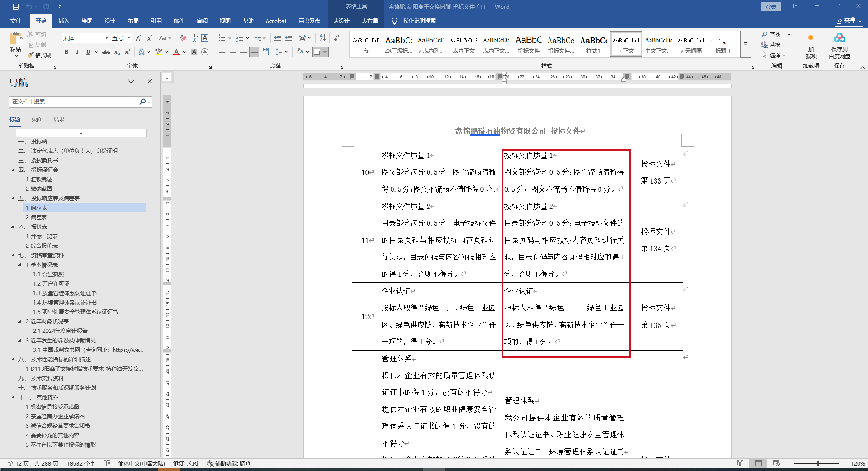The width and height of the screenshot is (868, 471).
Task: Click the 登录 (Sign in) button
Action: point(771,7)
